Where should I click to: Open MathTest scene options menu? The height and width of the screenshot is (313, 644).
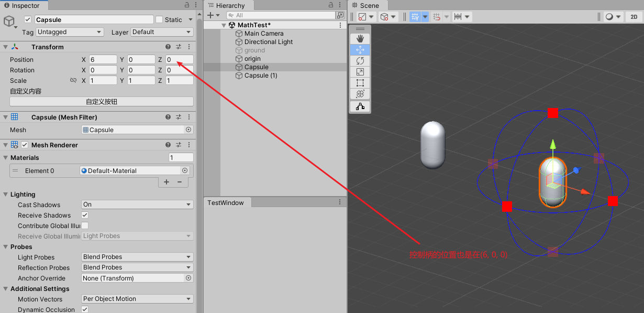pyautogui.click(x=341, y=25)
